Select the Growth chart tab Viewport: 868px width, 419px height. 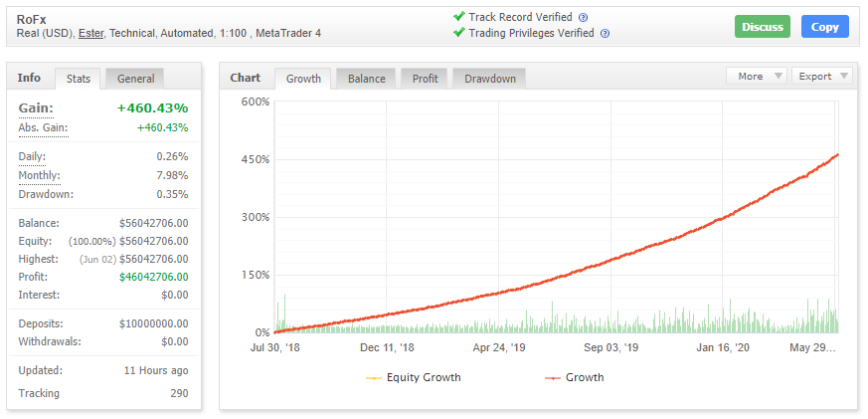click(x=303, y=79)
